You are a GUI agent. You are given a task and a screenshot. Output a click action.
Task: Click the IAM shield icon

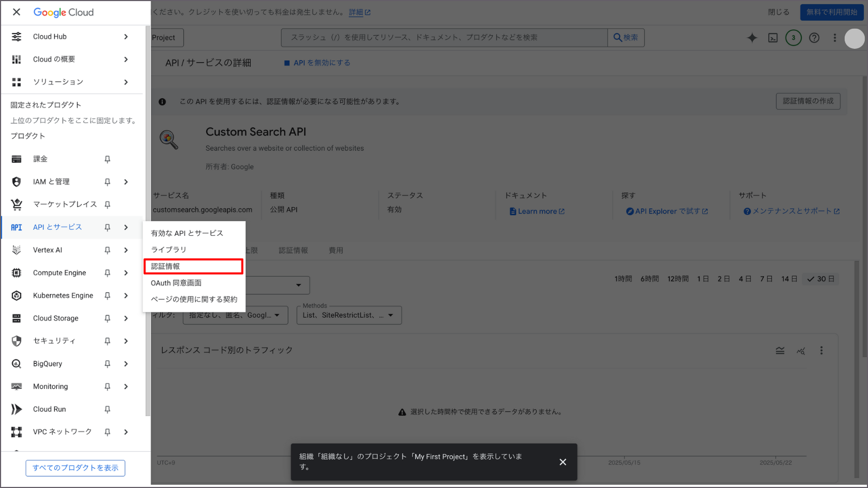point(17,182)
